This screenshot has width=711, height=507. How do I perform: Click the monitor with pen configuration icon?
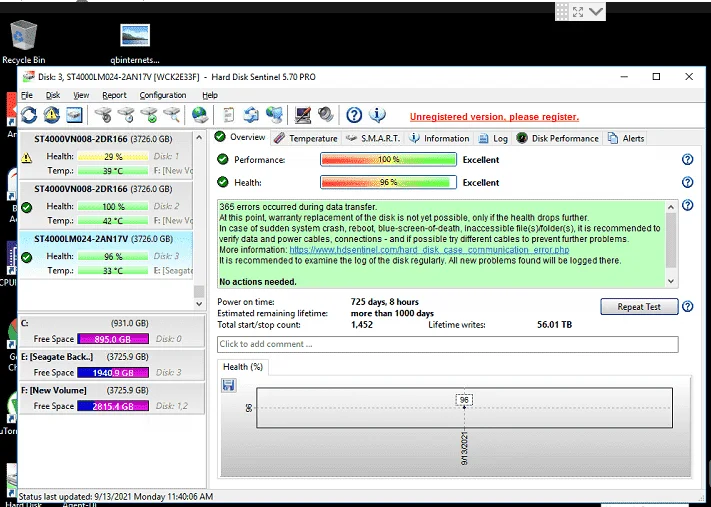point(302,115)
